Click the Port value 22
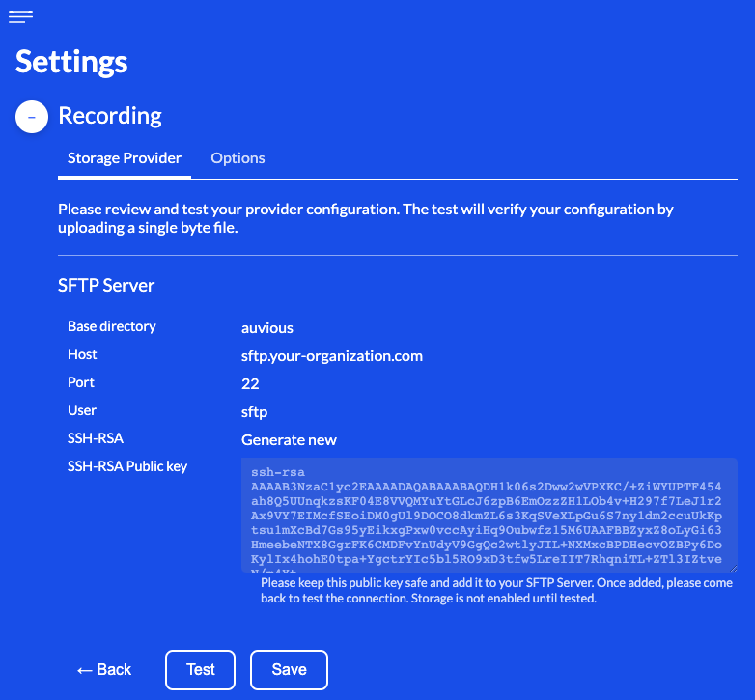 (x=251, y=384)
